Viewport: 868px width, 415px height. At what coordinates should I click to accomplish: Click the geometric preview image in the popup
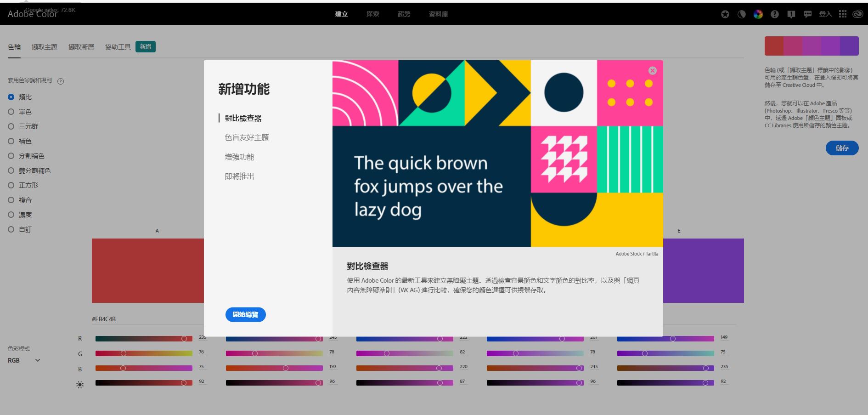(498, 153)
